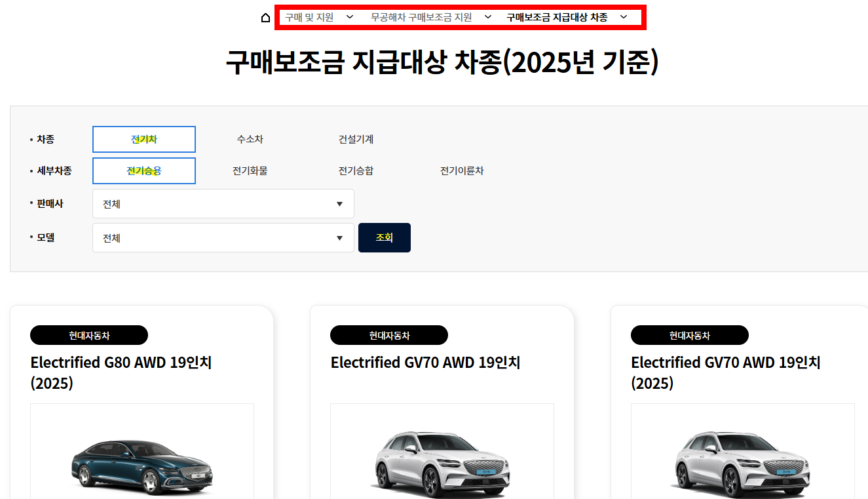Image resolution: width=868 pixels, height=499 pixels.
Task: Click the 차종 filter label
Action: (x=46, y=139)
